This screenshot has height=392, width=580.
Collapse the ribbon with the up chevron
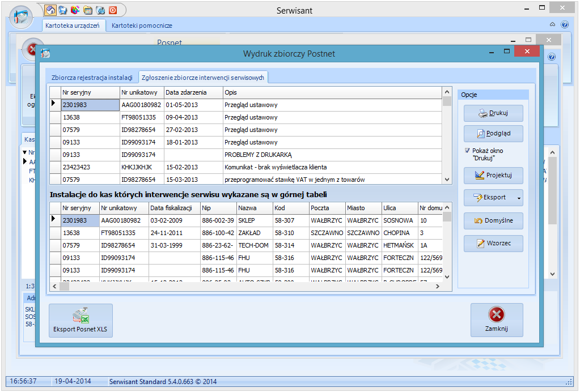[x=552, y=24]
